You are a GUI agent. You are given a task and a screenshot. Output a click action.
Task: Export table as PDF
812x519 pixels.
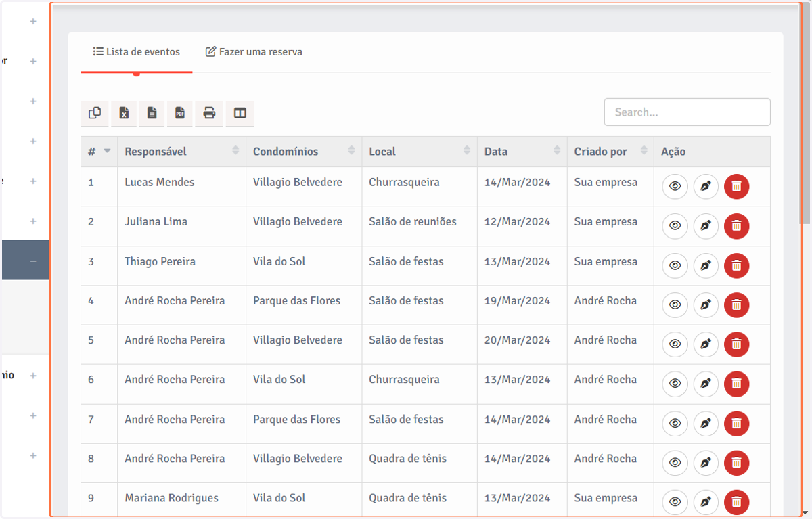point(180,114)
